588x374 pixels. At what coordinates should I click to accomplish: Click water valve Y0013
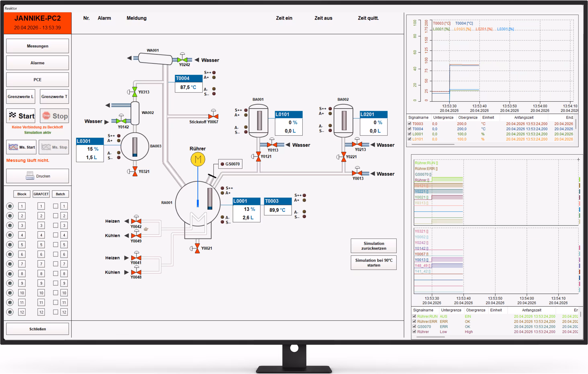357,173
